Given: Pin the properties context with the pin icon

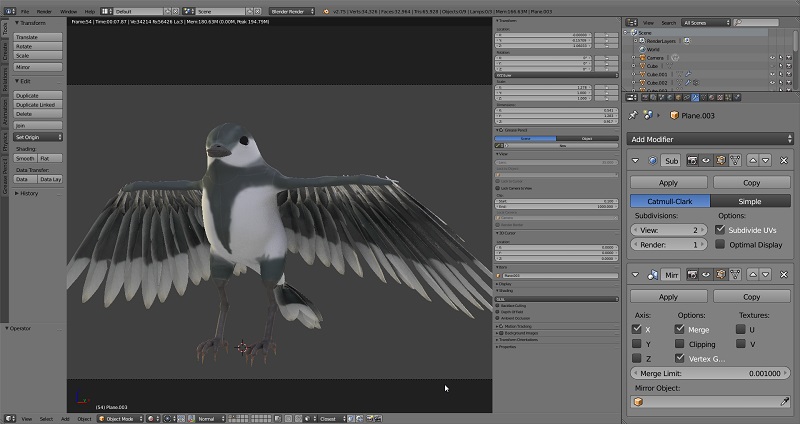Looking at the screenshot, I should click(633, 115).
